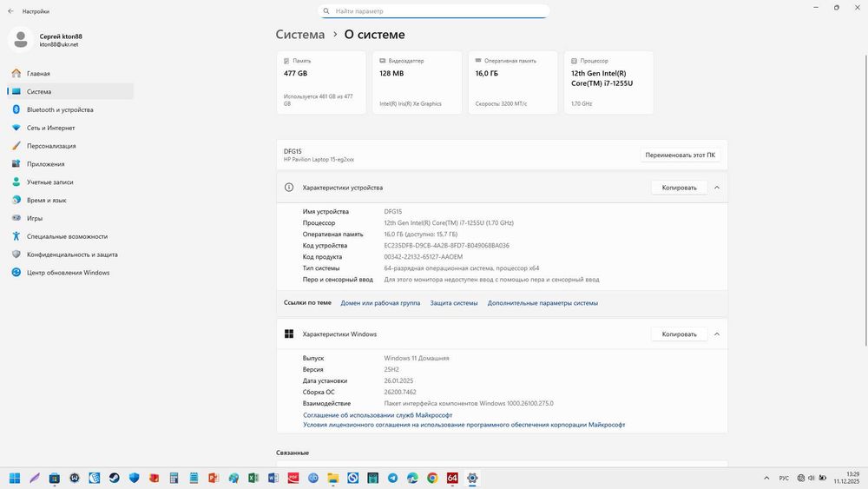The width and height of the screenshot is (868, 489).
Task: Open File Explorer from the taskbar
Action: coord(332,478)
